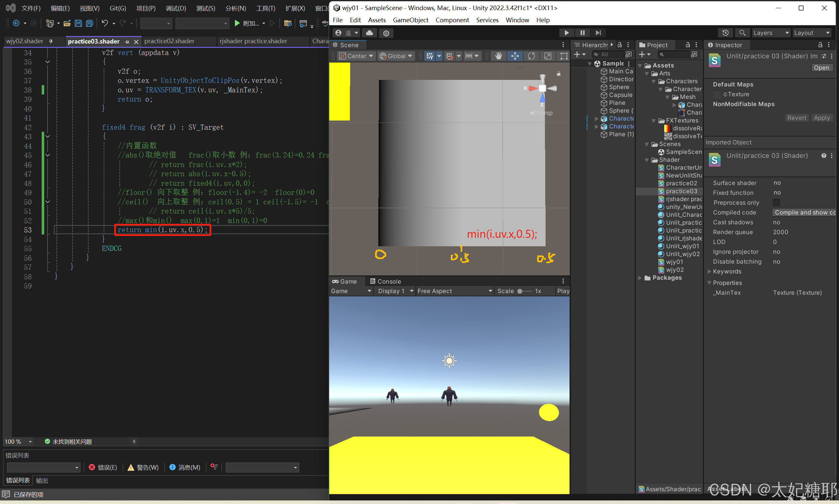Adjust the Game view Scale slider
The width and height of the screenshot is (839, 504).
[520, 291]
